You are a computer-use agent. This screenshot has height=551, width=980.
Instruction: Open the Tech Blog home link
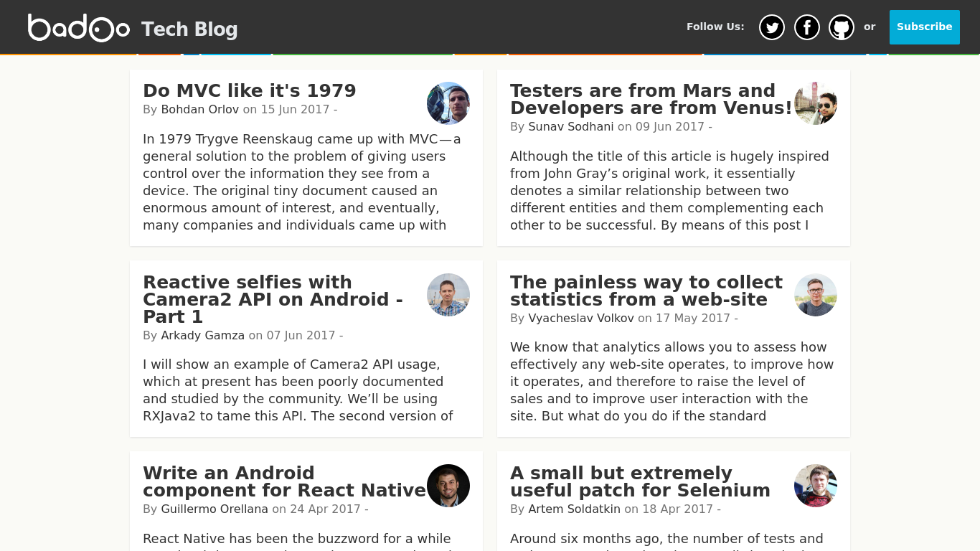click(189, 29)
